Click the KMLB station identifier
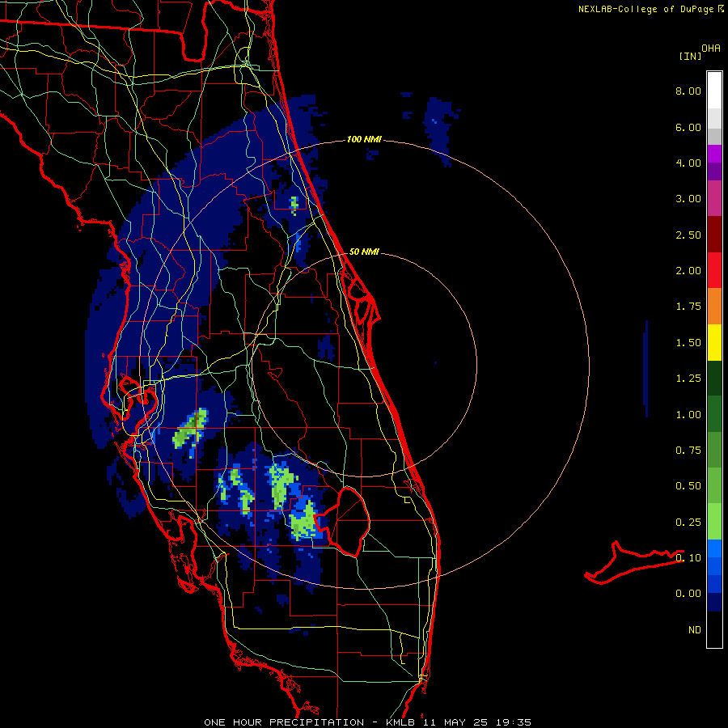728x728 pixels. 400,722
